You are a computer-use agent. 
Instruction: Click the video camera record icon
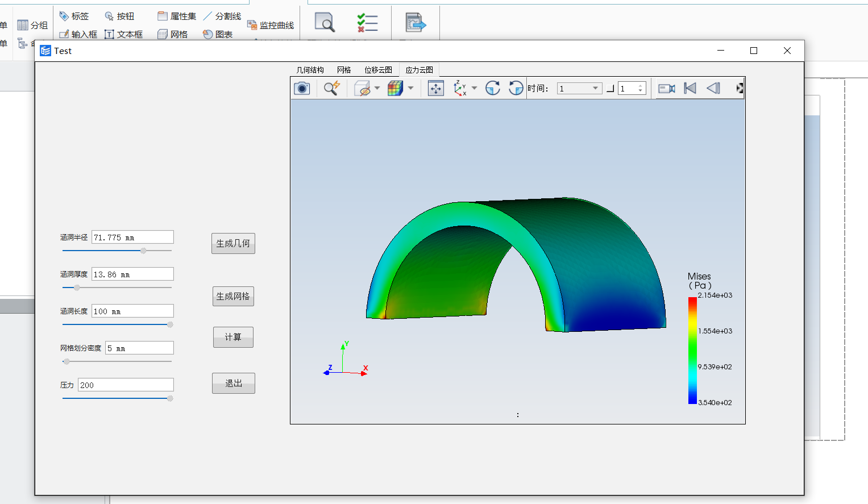point(667,88)
